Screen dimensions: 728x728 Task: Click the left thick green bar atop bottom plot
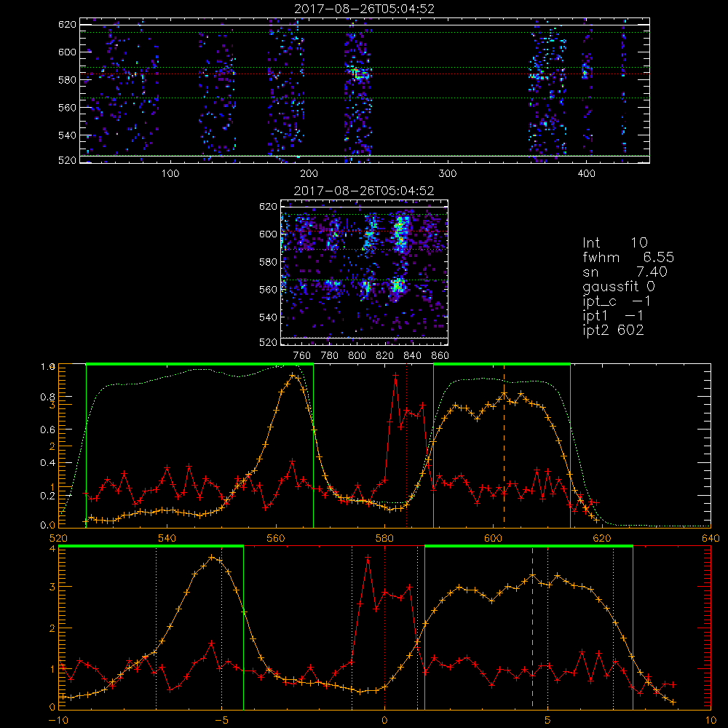pyautogui.click(x=151, y=546)
